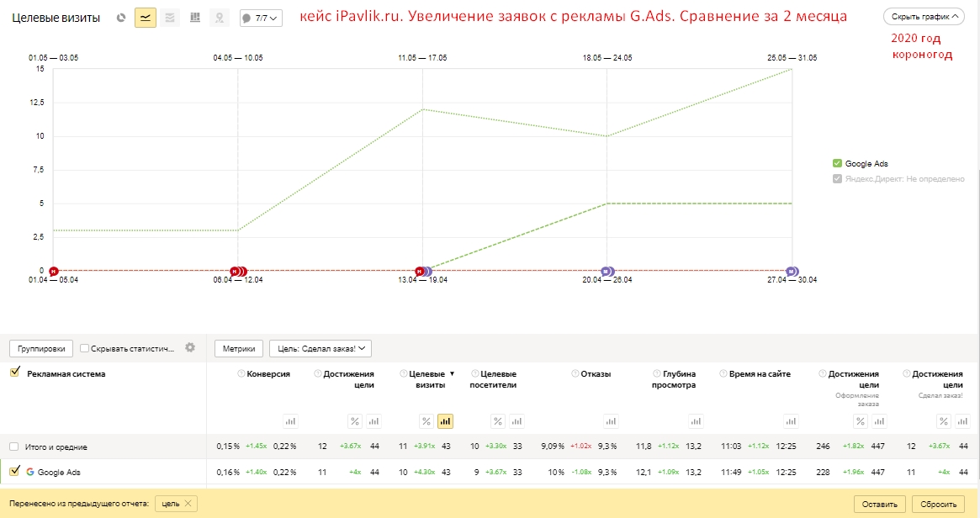Image resolution: width=980 pixels, height=518 pixels.
Task: Click the Скрыть график button
Action: click(x=924, y=17)
